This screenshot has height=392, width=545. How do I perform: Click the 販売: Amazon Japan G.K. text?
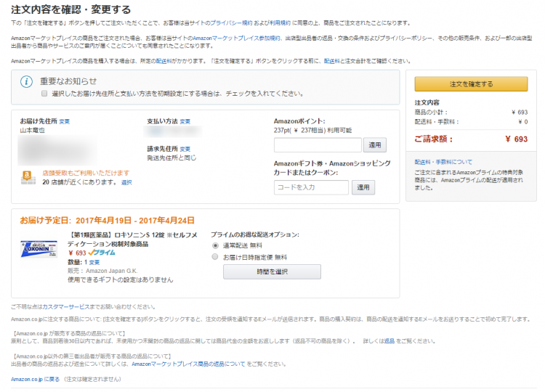[102, 271]
